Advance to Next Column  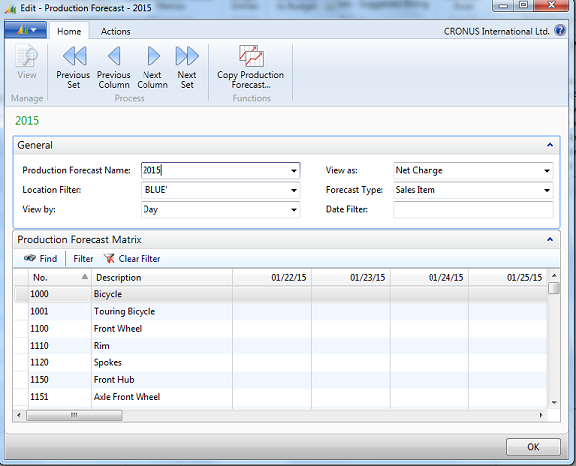[x=152, y=67]
